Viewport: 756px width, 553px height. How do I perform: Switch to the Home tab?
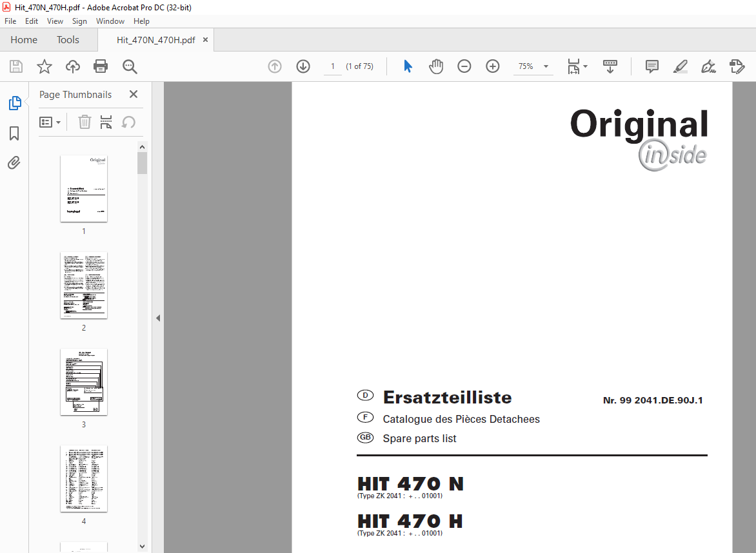coord(24,40)
